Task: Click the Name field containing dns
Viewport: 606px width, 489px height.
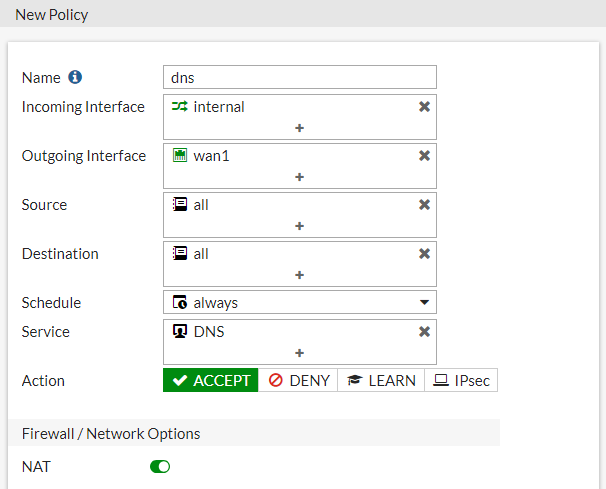Action: (x=300, y=77)
